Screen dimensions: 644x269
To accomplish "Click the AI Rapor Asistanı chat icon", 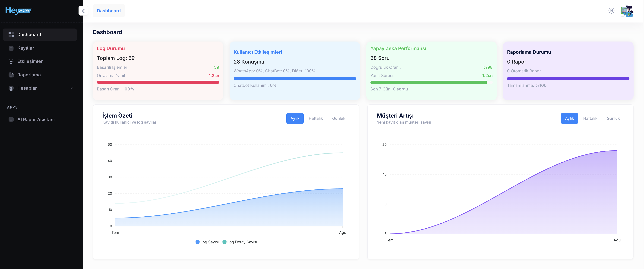I will point(11,120).
